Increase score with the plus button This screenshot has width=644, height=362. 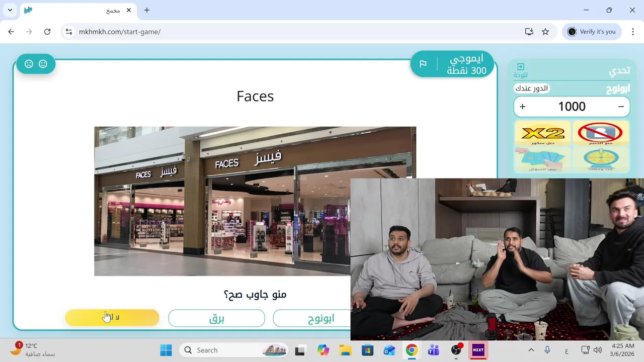tap(522, 107)
